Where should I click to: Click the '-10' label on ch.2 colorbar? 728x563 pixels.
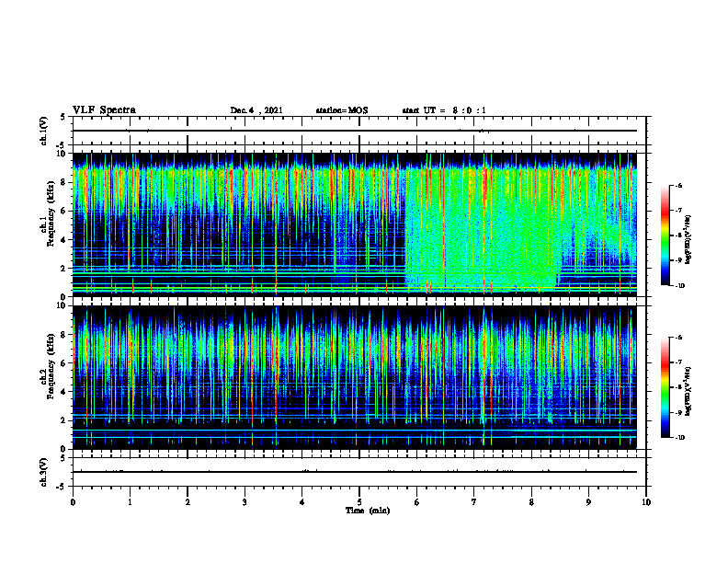(679, 438)
